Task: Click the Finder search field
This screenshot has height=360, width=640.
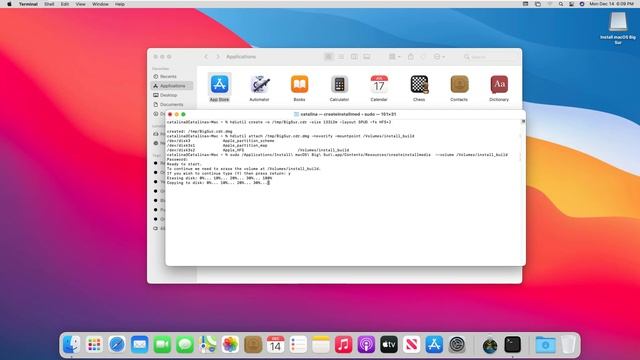Action: point(490,57)
